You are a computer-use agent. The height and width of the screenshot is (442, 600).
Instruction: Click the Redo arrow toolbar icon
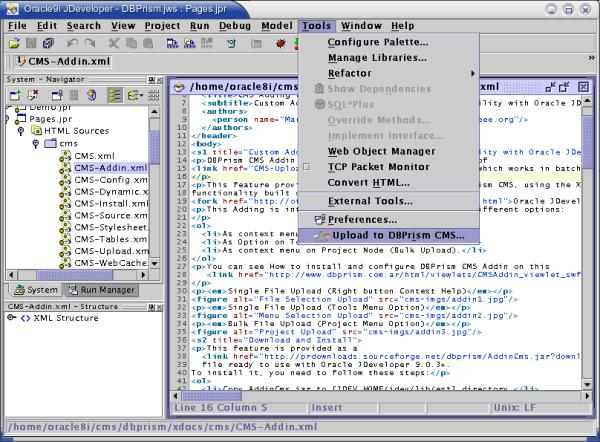click(x=90, y=43)
